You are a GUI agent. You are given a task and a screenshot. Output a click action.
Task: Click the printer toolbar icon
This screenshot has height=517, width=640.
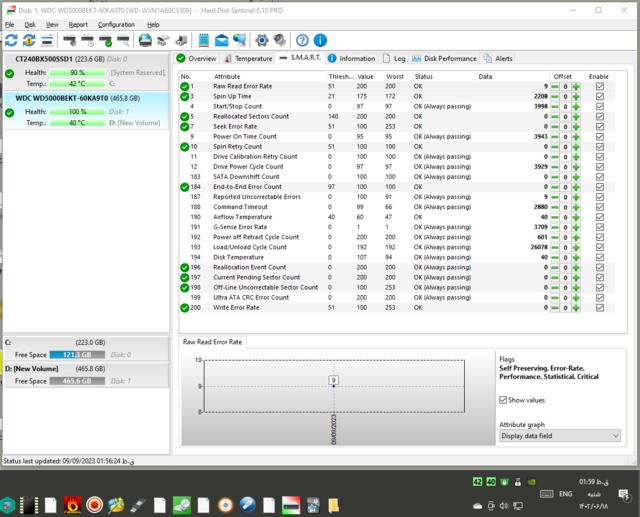coord(180,40)
